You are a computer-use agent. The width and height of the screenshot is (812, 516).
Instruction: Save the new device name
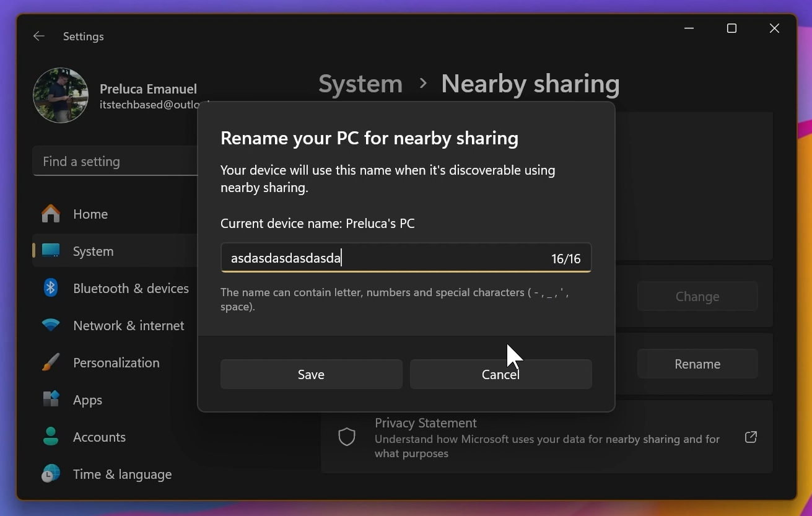[x=311, y=374]
